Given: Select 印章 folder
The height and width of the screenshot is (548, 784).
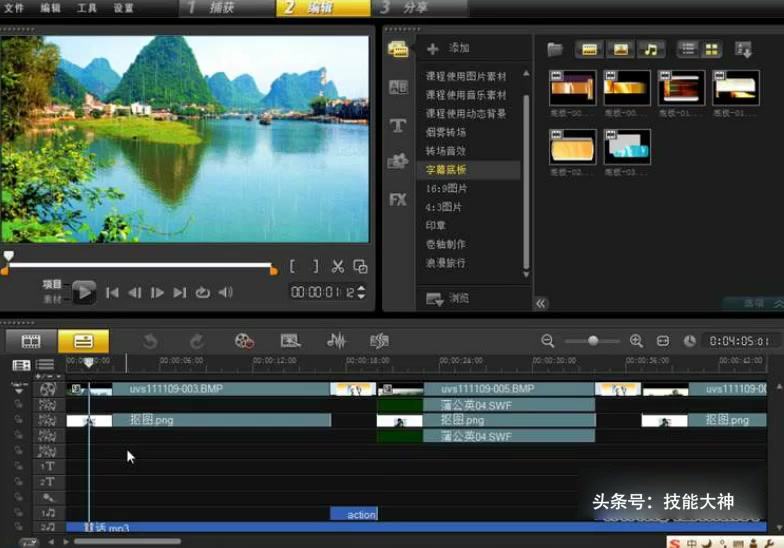Looking at the screenshot, I should 436,226.
